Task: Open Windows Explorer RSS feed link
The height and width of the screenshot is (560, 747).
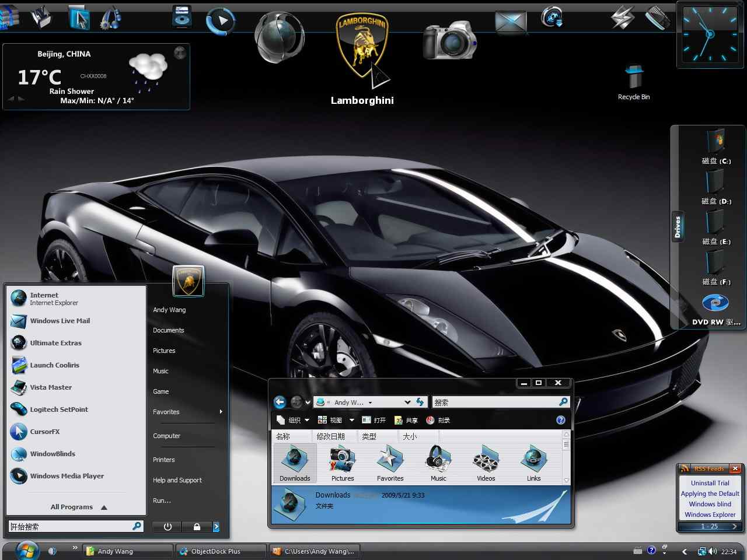Action: (710, 514)
